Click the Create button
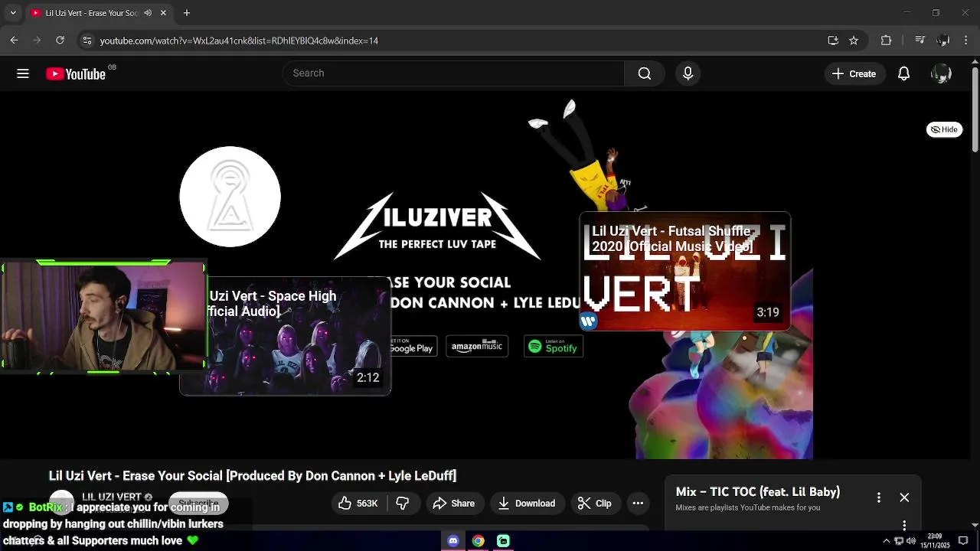The width and height of the screenshot is (980, 551). [854, 73]
